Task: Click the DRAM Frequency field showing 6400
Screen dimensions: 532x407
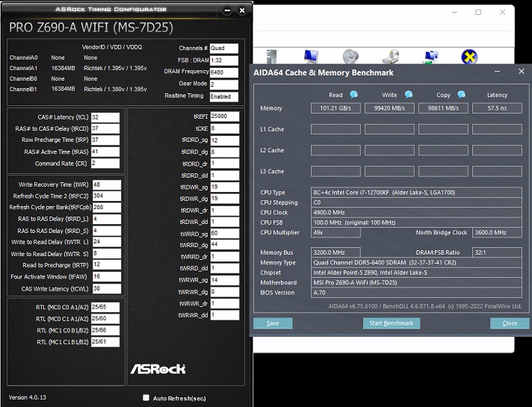Action: point(224,72)
